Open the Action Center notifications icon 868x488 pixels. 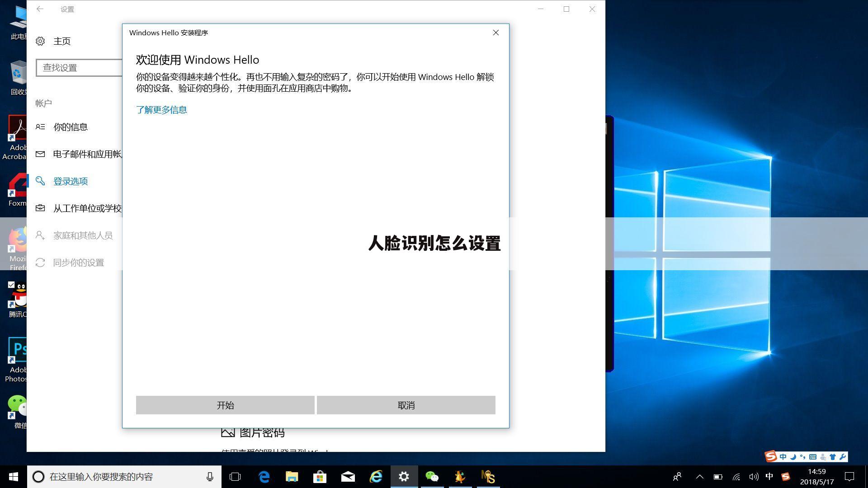pyautogui.click(x=850, y=477)
